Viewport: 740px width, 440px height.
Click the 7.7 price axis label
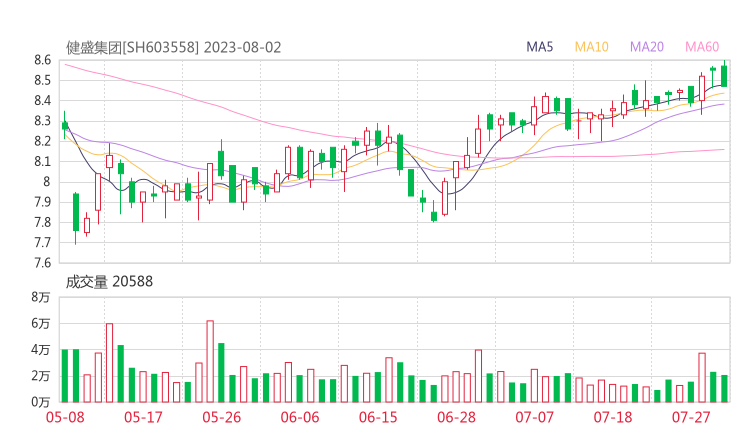[x=42, y=243]
